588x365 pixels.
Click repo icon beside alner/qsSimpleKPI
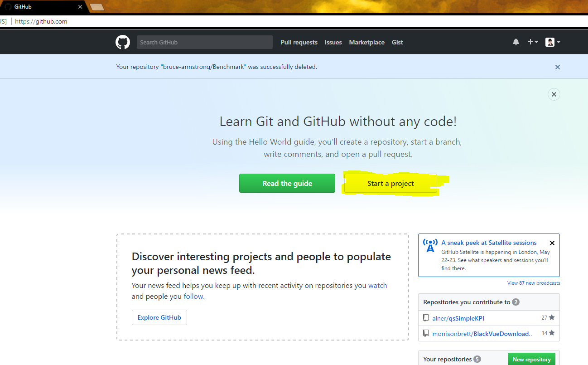pyautogui.click(x=426, y=318)
